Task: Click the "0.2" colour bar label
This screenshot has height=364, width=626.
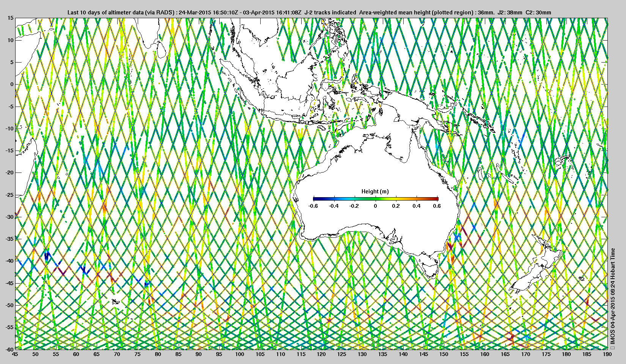Action: coord(396,206)
